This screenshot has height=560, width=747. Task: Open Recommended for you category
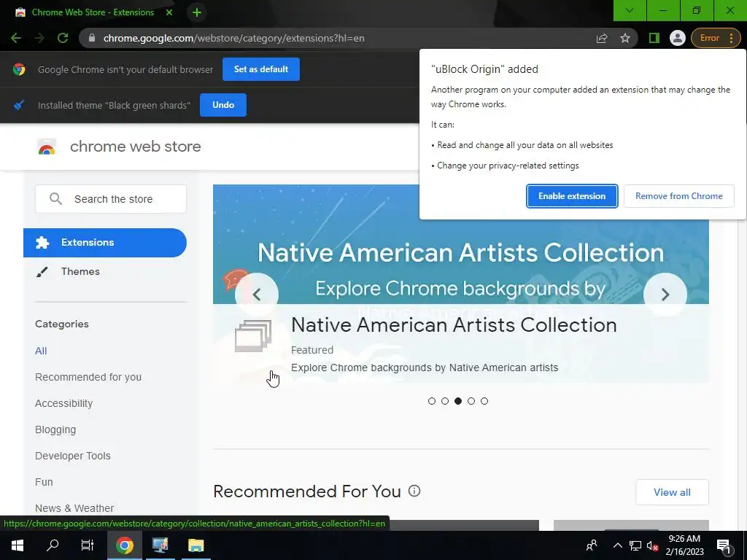click(88, 377)
